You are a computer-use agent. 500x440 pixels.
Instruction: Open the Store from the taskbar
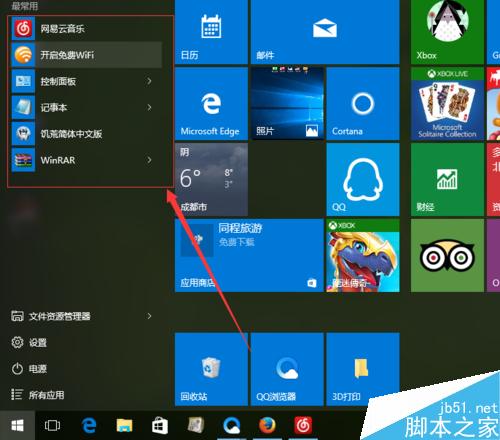[x=160, y=425]
